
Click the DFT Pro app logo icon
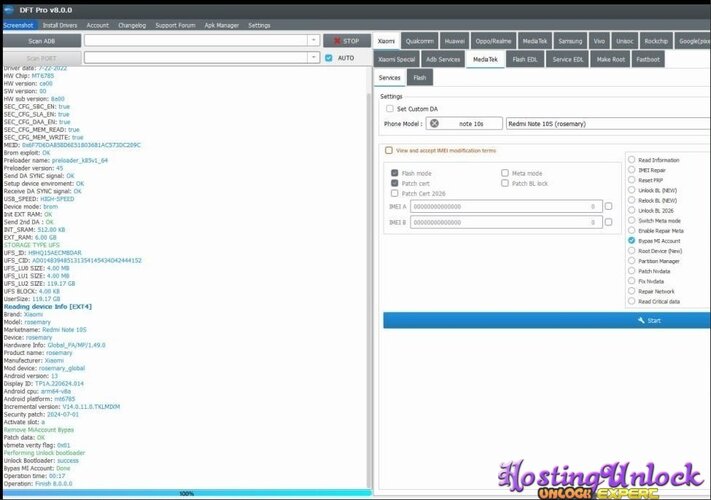point(8,10)
